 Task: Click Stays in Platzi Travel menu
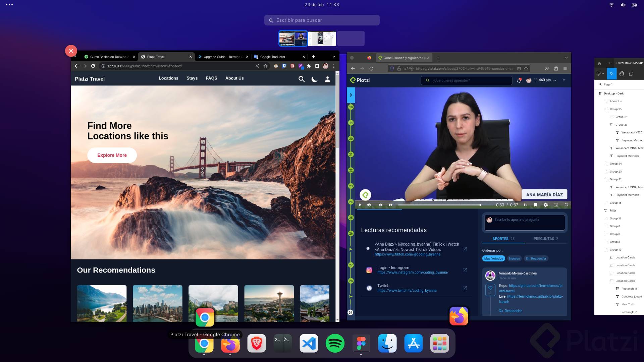tap(192, 78)
